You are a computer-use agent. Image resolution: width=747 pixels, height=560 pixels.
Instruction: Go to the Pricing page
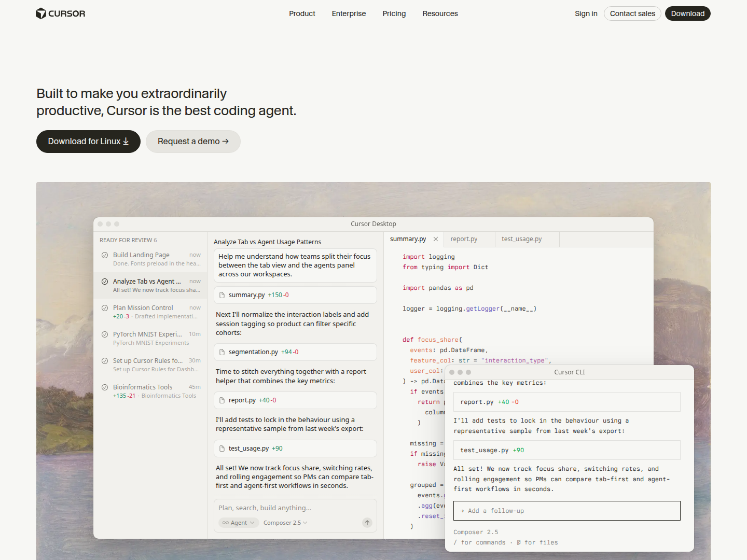coord(394,13)
